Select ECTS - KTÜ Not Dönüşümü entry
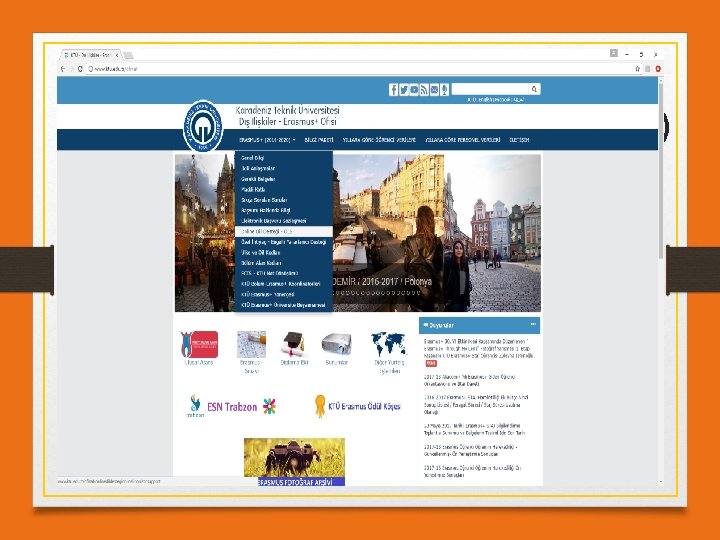This screenshot has height=540, width=720. (x=284, y=273)
